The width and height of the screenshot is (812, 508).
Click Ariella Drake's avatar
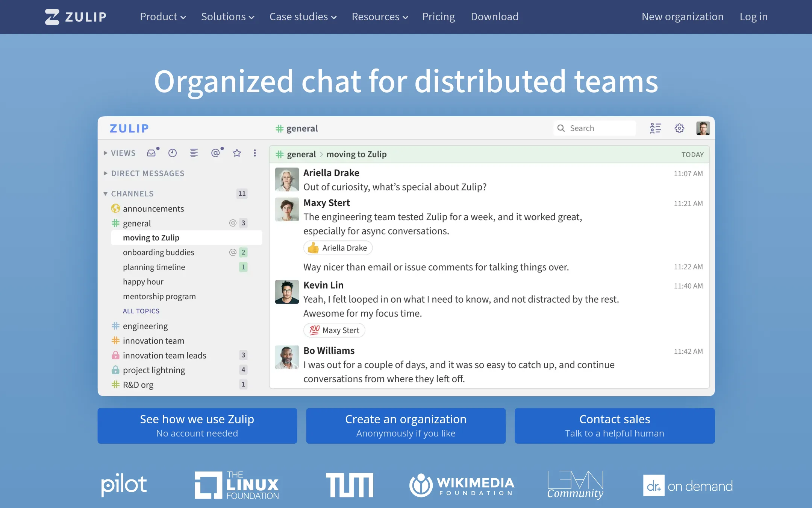pos(287,179)
